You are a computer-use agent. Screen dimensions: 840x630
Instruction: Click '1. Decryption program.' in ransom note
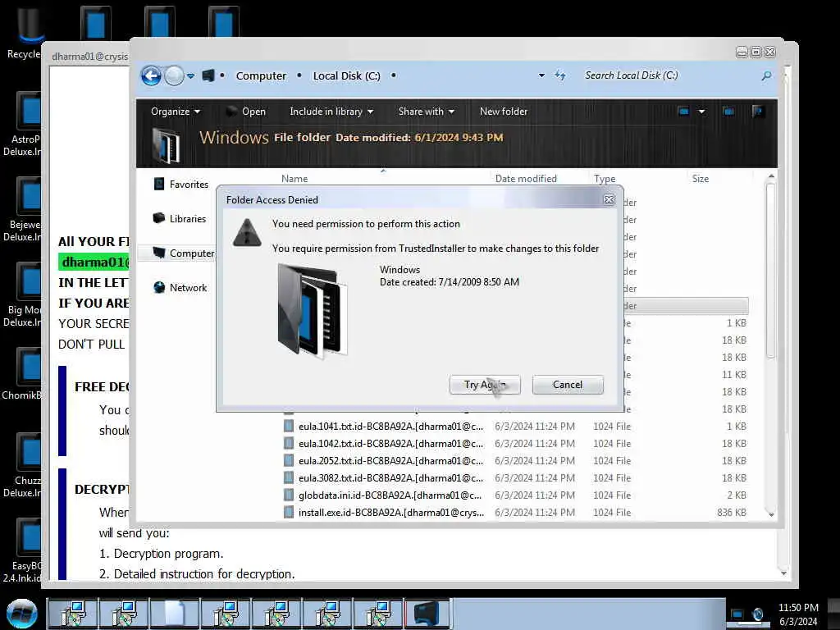[162, 554]
